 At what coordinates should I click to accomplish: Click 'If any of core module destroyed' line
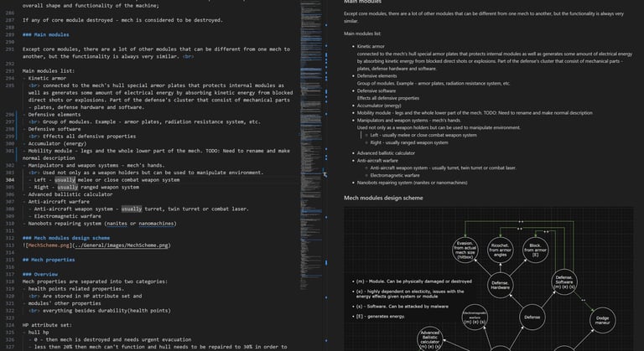click(122, 20)
